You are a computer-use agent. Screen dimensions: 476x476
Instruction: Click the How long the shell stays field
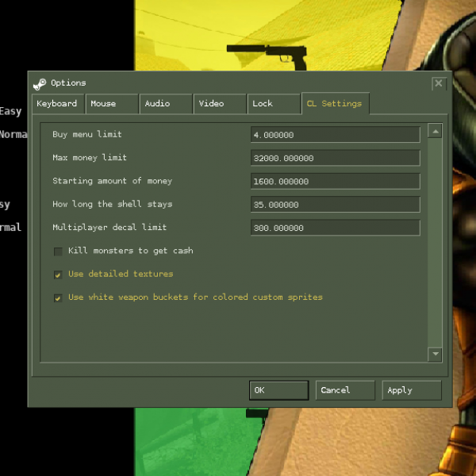tap(336, 205)
